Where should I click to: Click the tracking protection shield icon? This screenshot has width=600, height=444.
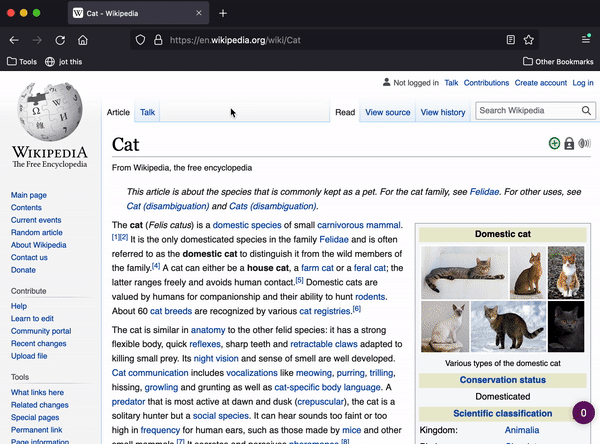tap(140, 40)
